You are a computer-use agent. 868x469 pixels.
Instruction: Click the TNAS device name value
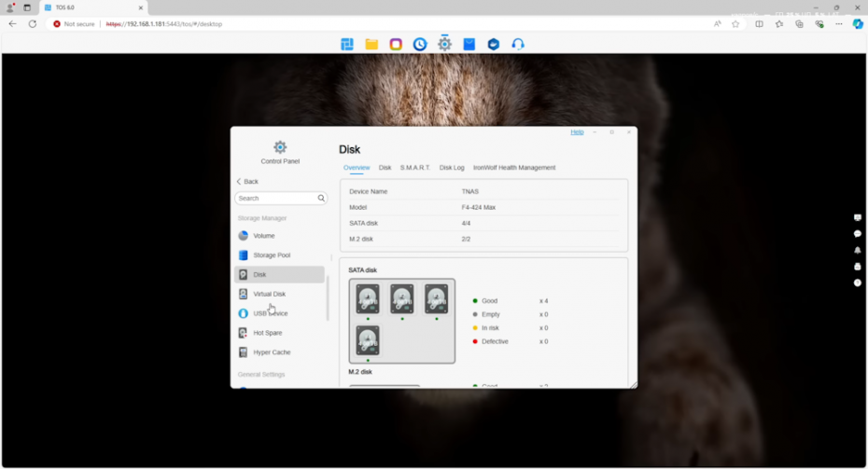[x=470, y=191]
